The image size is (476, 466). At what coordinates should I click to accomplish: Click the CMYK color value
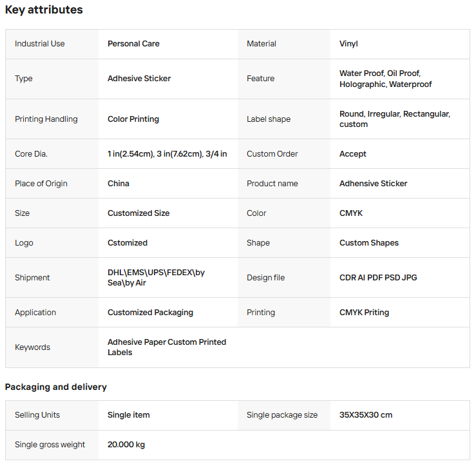[351, 213]
